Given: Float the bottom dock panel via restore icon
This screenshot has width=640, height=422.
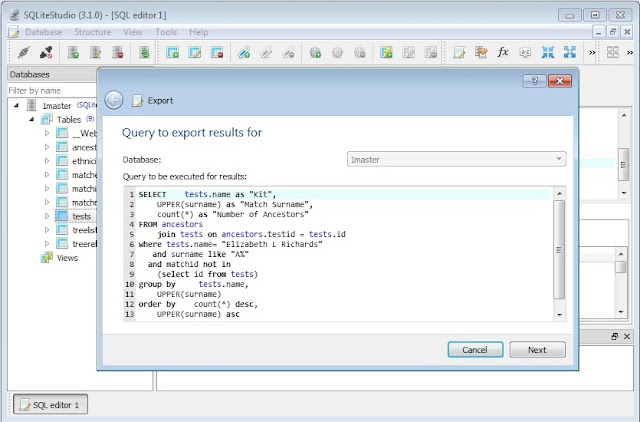Looking at the screenshot, I should (x=614, y=336).
